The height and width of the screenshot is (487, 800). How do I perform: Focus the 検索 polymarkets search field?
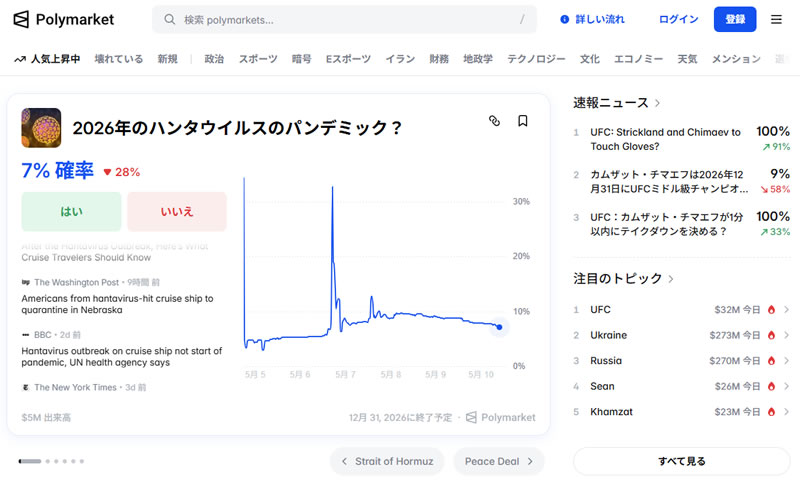tap(344, 19)
